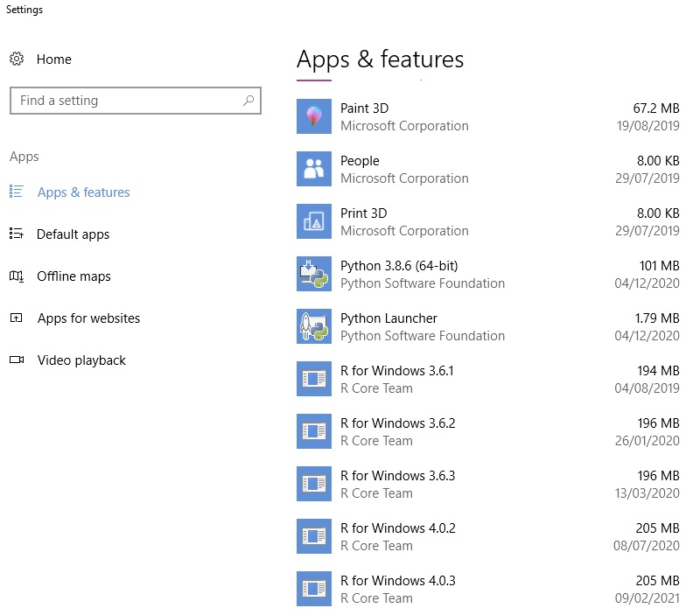Click the search magnifier icon
Screen dimensions: 700x615
tap(248, 101)
